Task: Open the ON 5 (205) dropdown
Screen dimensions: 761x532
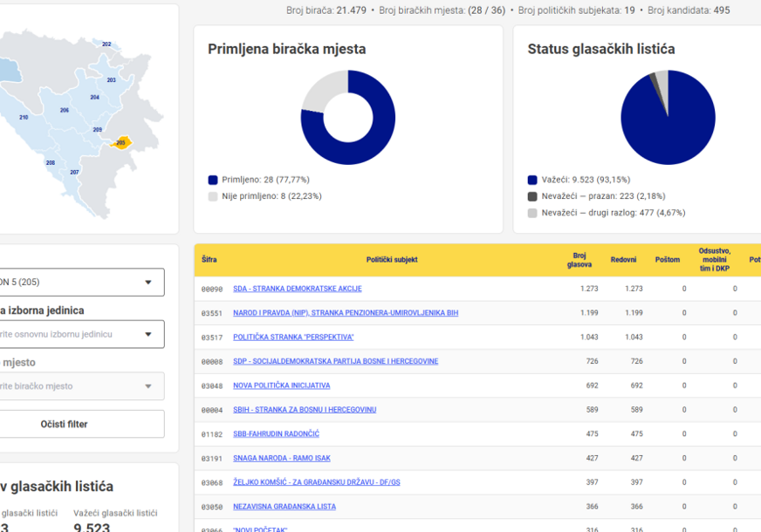Action: coord(81,283)
